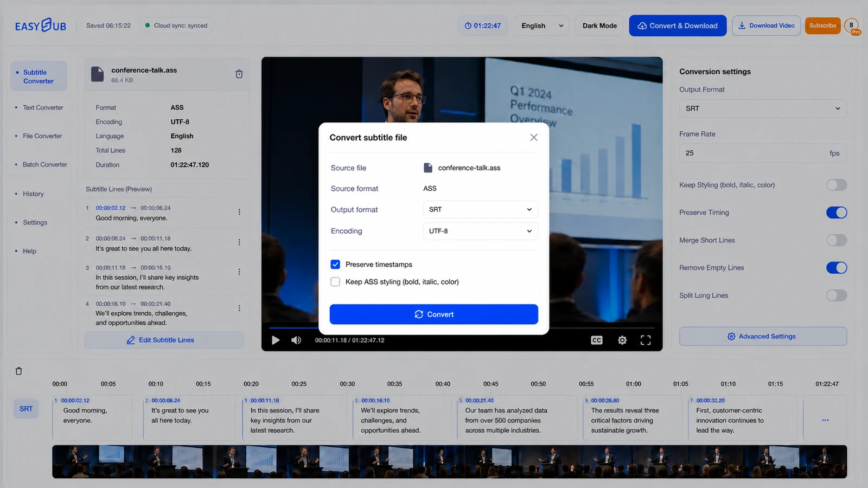This screenshot has height=488, width=868.
Task: Switch to Dark Mode
Action: tap(599, 25)
